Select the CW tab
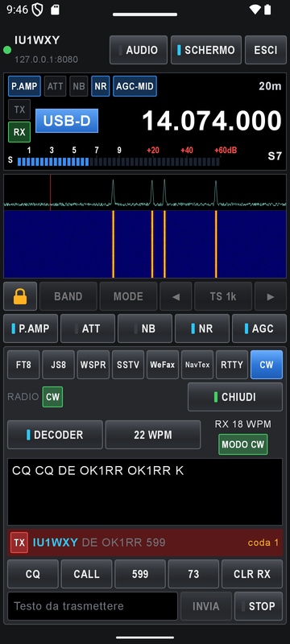Image resolution: width=290 pixels, height=644 pixels. (x=267, y=365)
